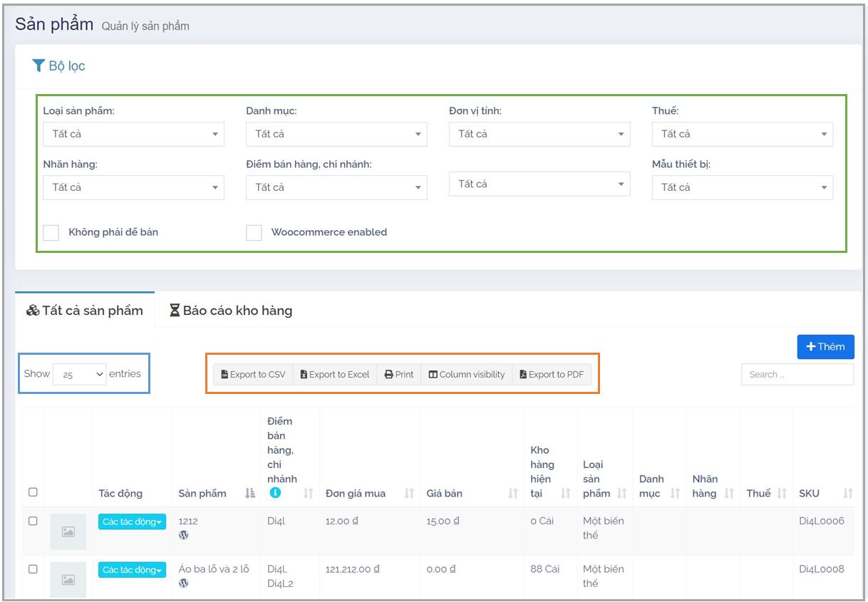Sort by Kho hàng hiện tại column
This screenshot has width=868, height=602.
tap(565, 493)
